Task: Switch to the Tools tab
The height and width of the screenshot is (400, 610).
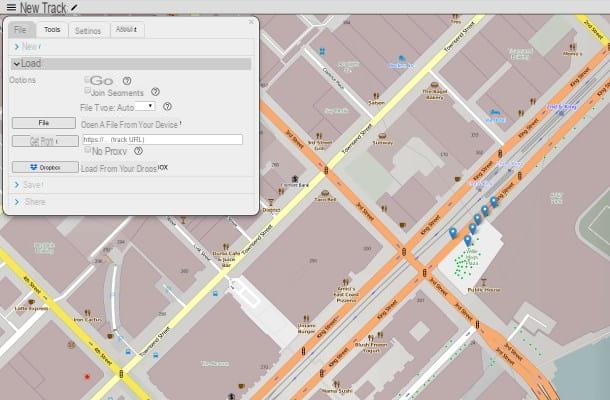Action: pyautogui.click(x=52, y=30)
